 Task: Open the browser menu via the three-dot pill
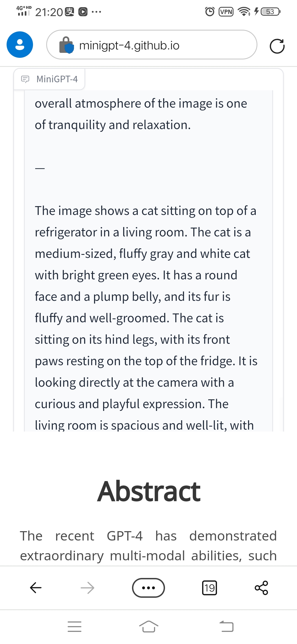148,588
